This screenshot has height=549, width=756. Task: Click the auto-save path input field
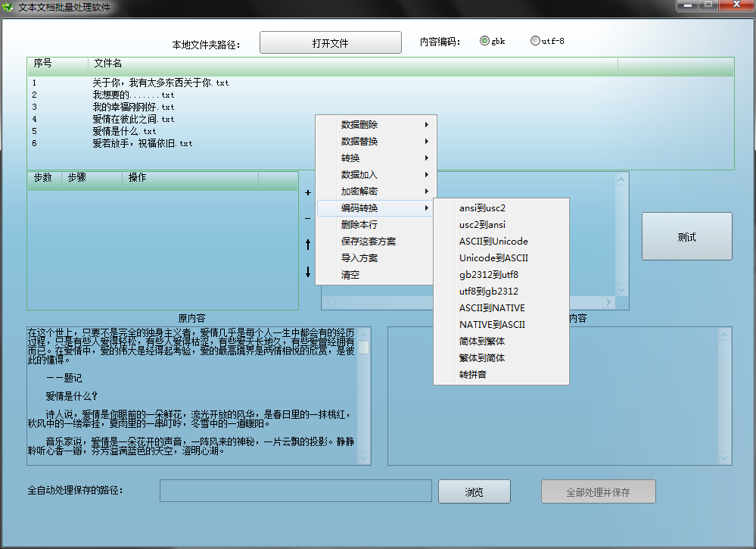[295, 491]
